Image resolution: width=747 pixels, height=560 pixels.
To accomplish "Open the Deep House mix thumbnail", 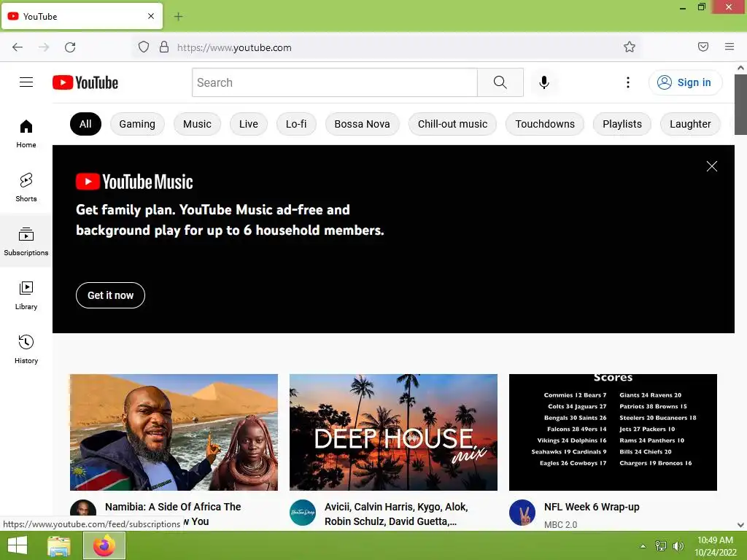I will [x=393, y=432].
